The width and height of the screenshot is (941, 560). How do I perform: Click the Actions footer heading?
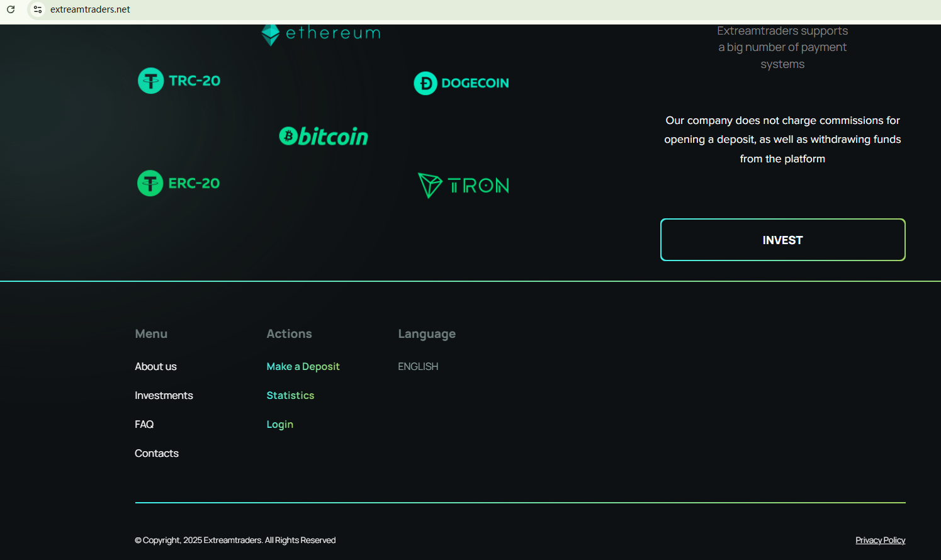289,333
